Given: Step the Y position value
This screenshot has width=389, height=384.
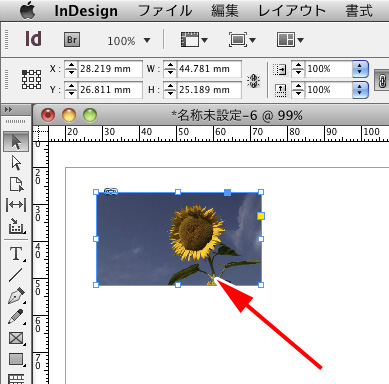Looking at the screenshot, I should 71,90.
